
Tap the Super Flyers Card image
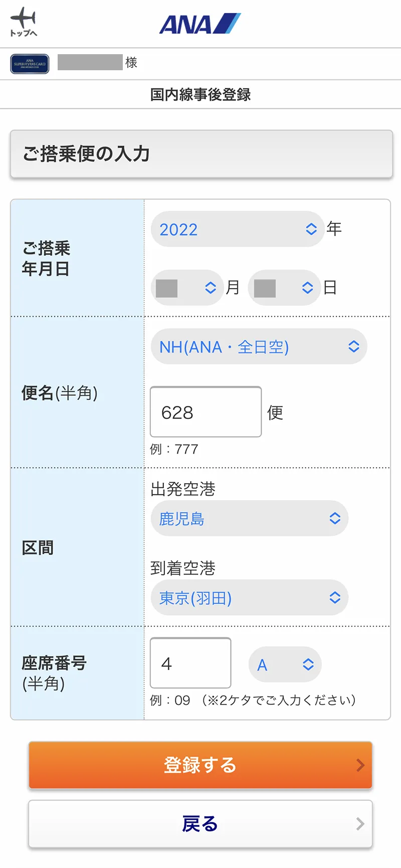(x=30, y=64)
